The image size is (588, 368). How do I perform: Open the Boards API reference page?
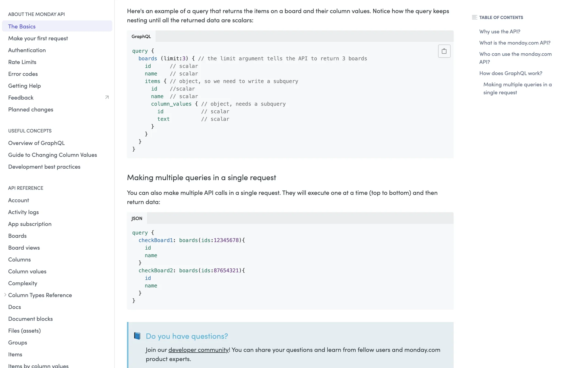click(x=17, y=236)
